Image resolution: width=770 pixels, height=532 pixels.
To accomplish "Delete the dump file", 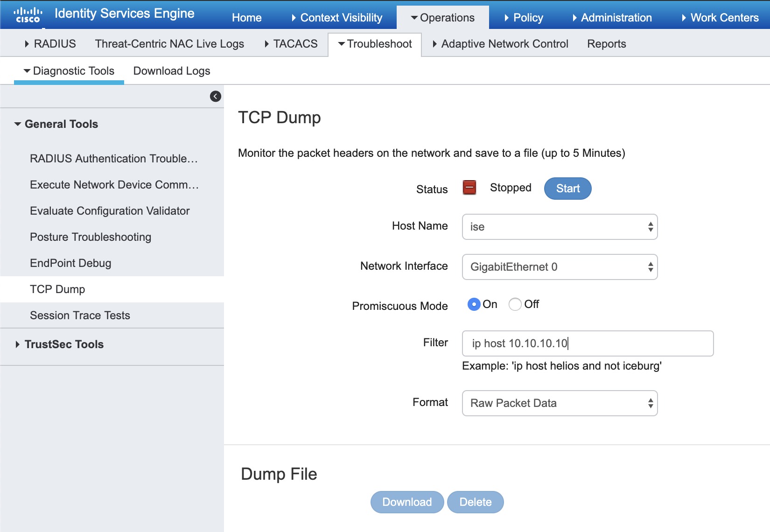I will 475,502.
